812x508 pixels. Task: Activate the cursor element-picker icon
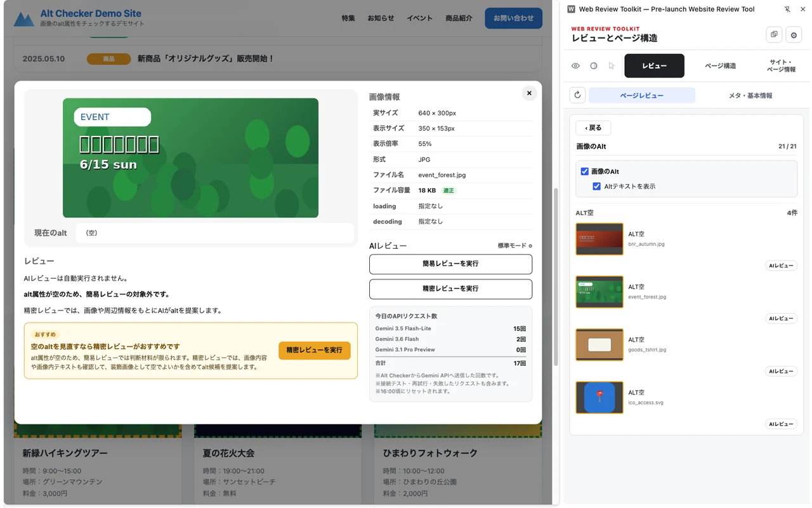point(612,66)
